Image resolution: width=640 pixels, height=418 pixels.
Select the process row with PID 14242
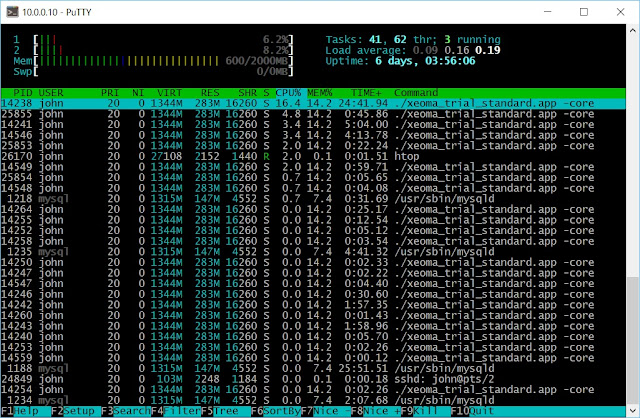coord(313,305)
